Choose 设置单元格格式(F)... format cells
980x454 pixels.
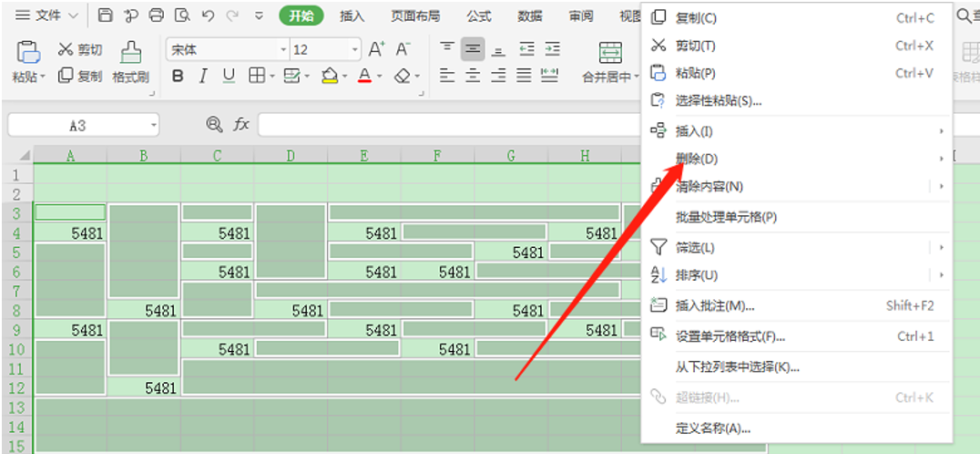click(x=797, y=336)
